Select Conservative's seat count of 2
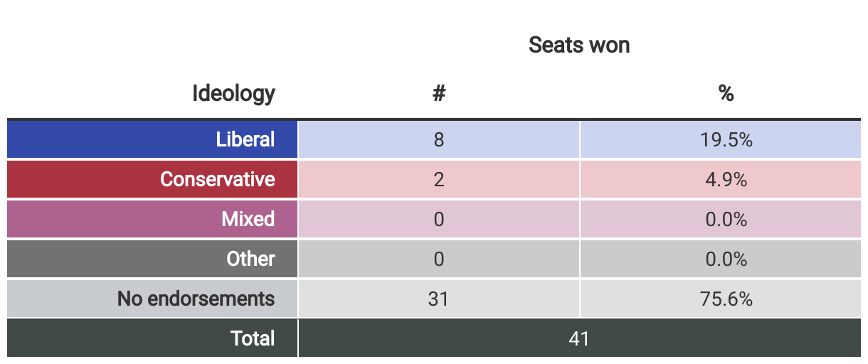The height and width of the screenshot is (364, 868). [x=439, y=180]
